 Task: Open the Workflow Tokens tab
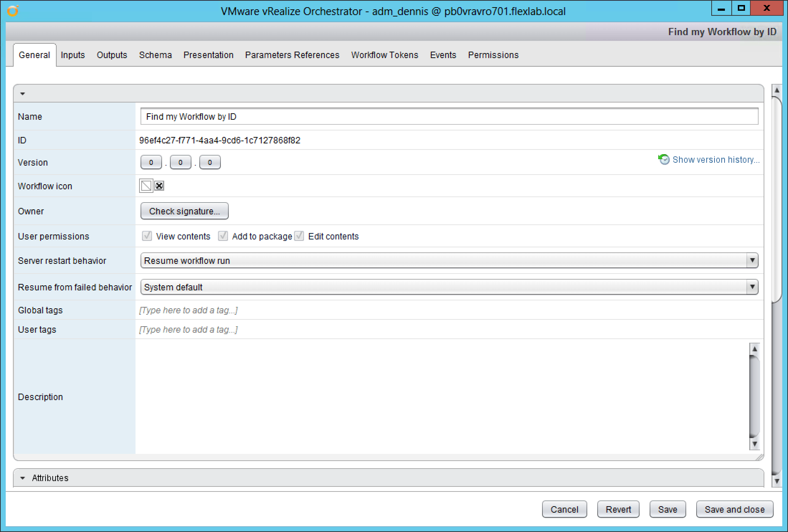[x=384, y=55]
